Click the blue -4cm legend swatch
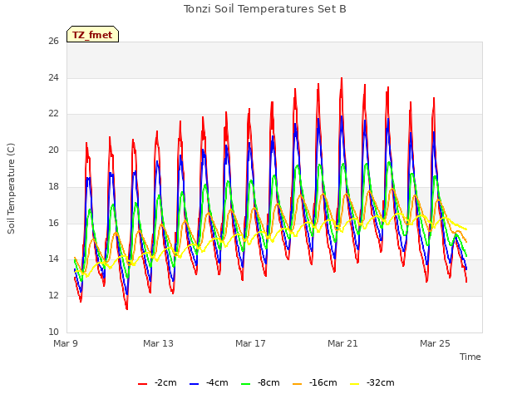532x399 pixels. (194, 384)
